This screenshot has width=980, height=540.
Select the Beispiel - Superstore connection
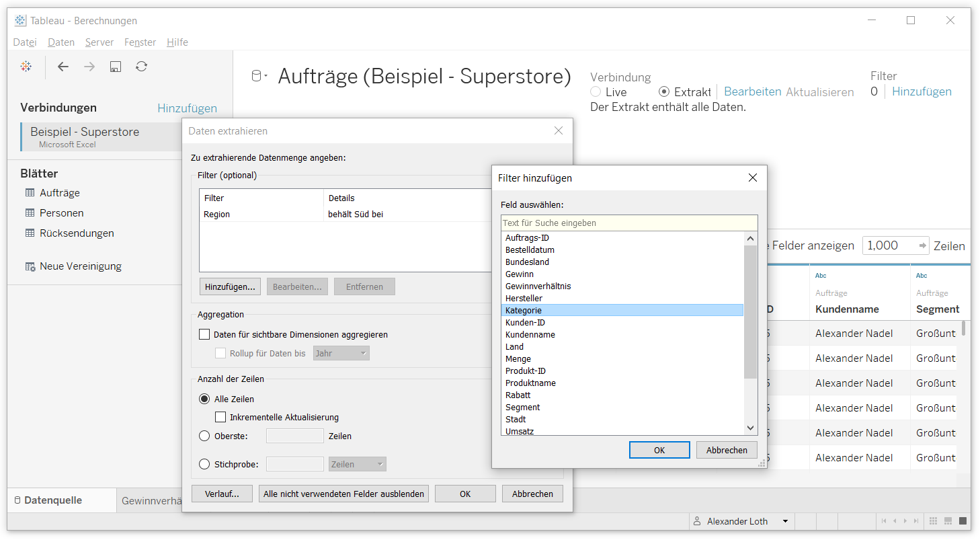tap(101, 137)
